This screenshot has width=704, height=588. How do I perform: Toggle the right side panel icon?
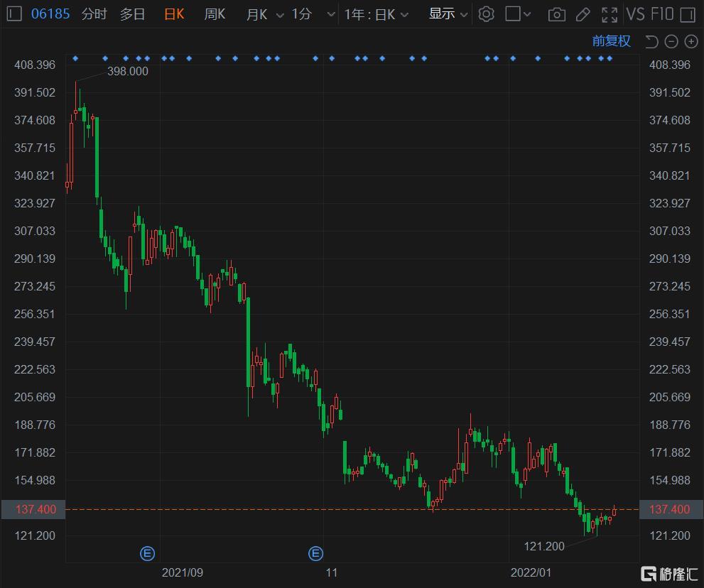687,14
